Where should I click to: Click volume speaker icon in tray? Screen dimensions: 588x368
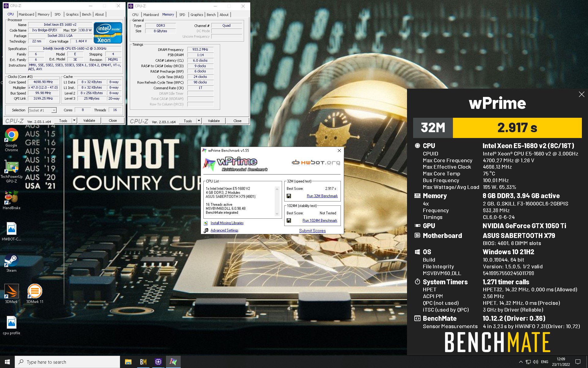(536, 362)
